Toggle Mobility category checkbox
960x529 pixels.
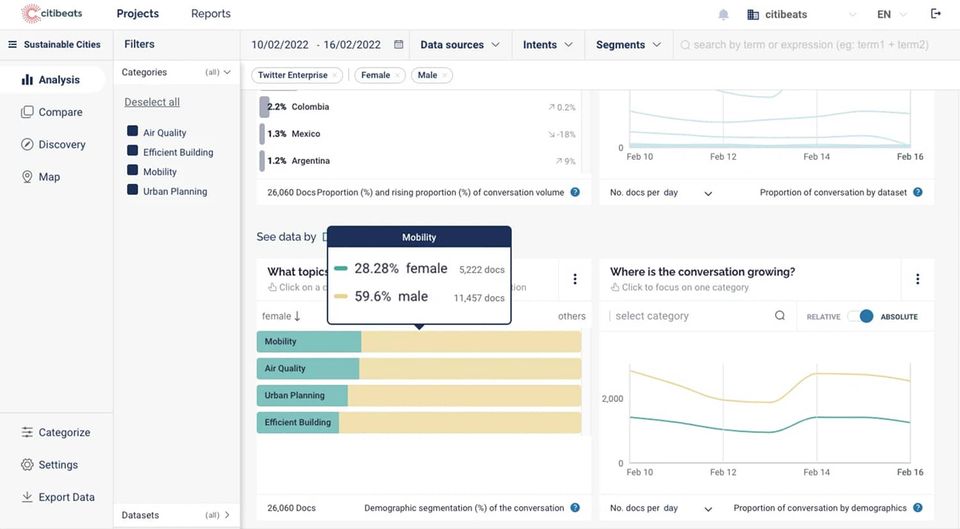132,170
